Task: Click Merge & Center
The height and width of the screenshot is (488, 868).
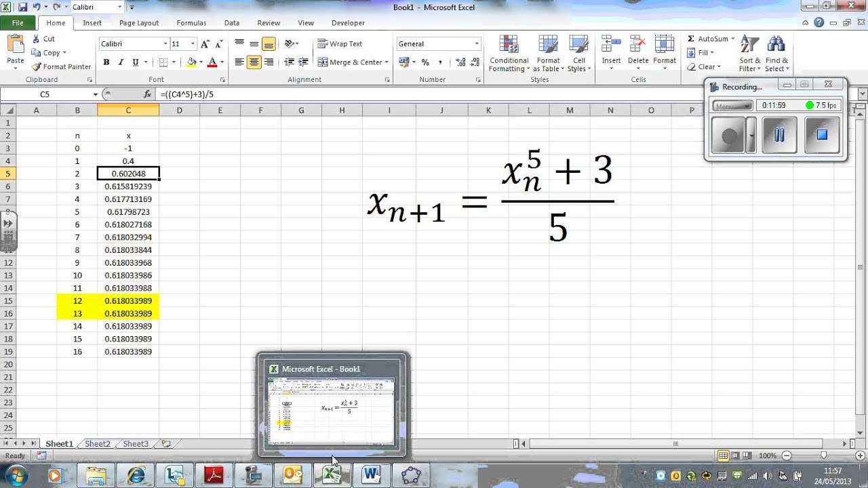Action: [x=349, y=62]
